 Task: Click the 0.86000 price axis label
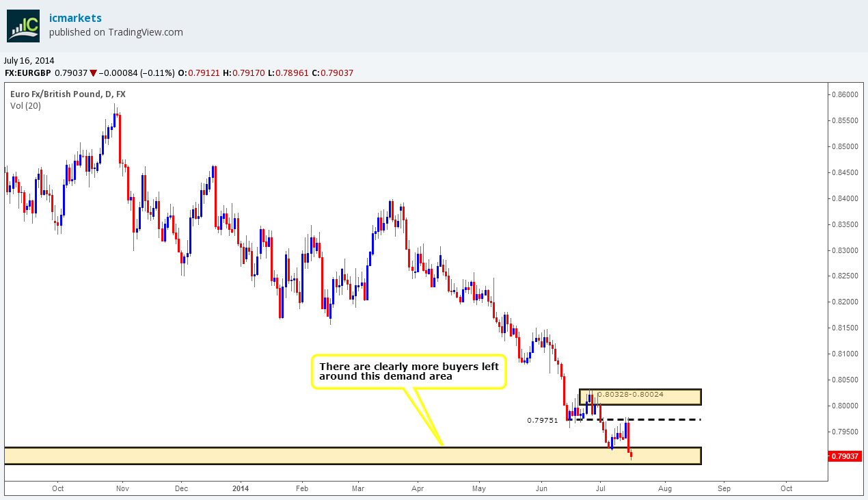coord(845,94)
